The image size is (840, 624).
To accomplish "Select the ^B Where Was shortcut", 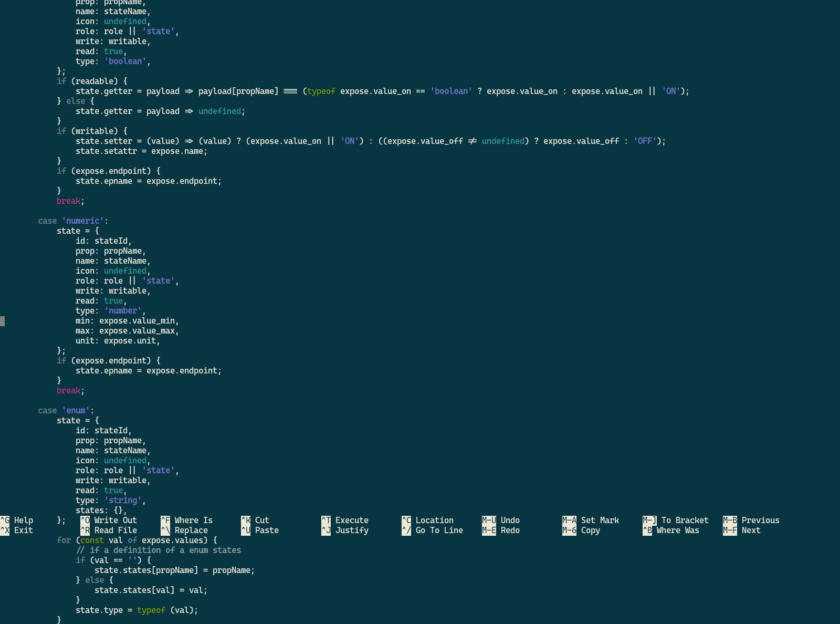I will coord(671,531).
